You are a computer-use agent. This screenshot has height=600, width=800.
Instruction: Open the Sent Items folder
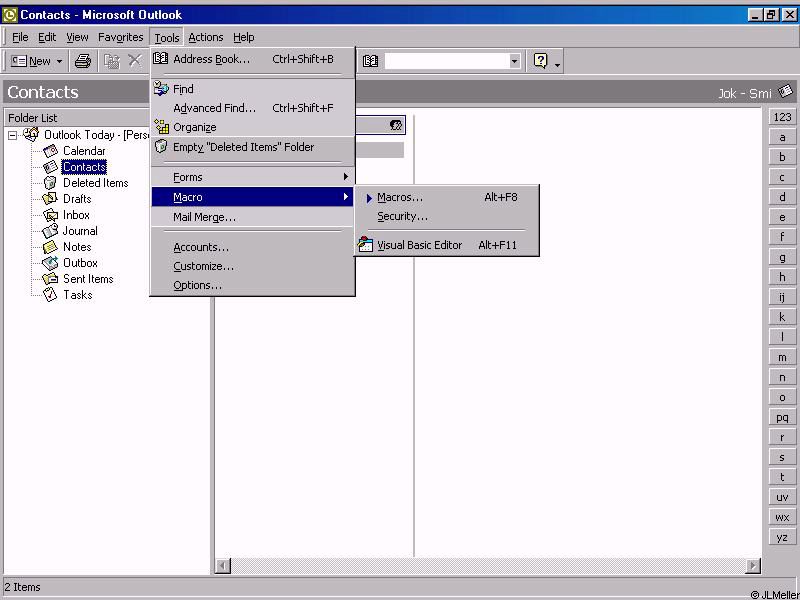(x=88, y=279)
